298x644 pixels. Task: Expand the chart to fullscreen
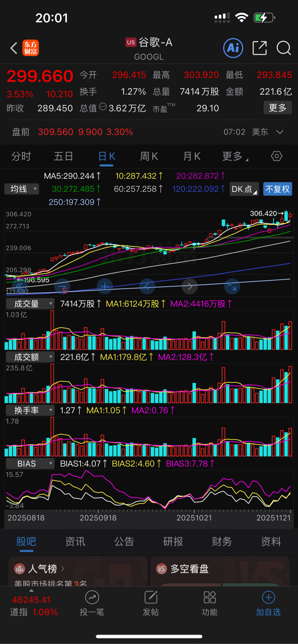[232, 286]
